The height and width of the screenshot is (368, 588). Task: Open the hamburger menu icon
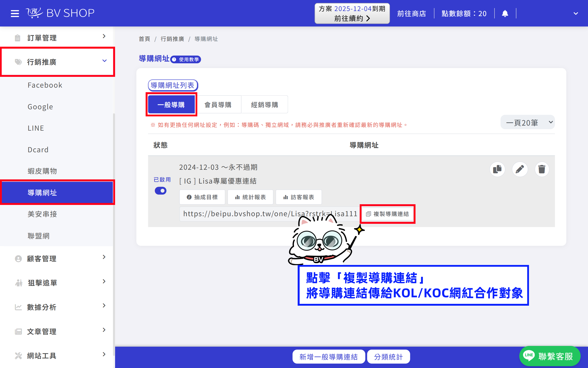coord(15,13)
